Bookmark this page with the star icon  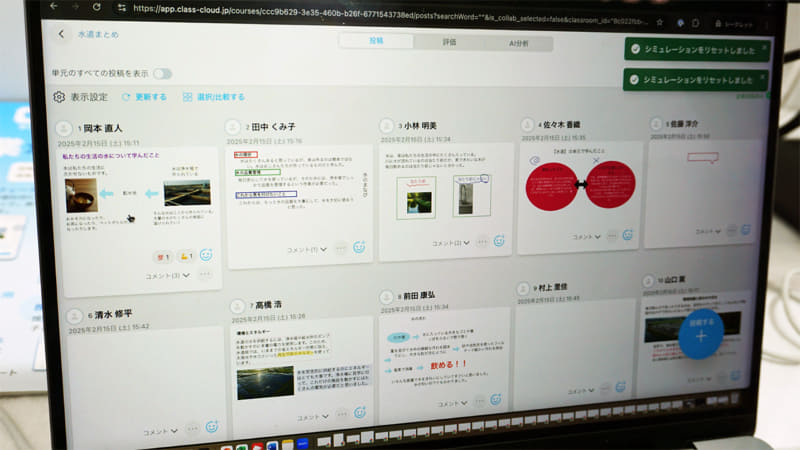(660, 22)
